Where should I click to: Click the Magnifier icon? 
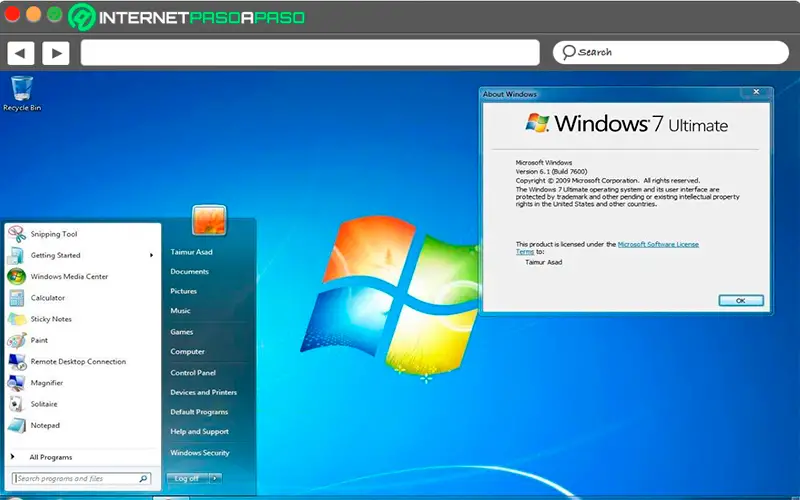(x=16, y=383)
